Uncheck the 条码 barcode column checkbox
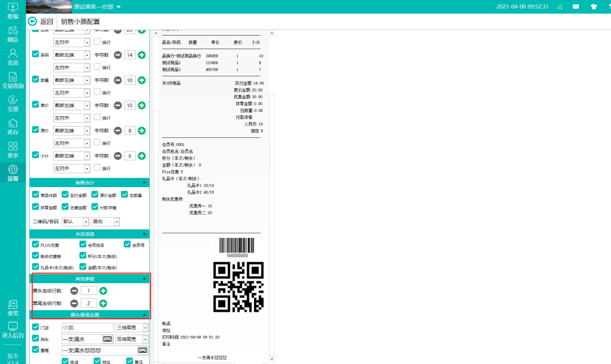 pos(36,55)
